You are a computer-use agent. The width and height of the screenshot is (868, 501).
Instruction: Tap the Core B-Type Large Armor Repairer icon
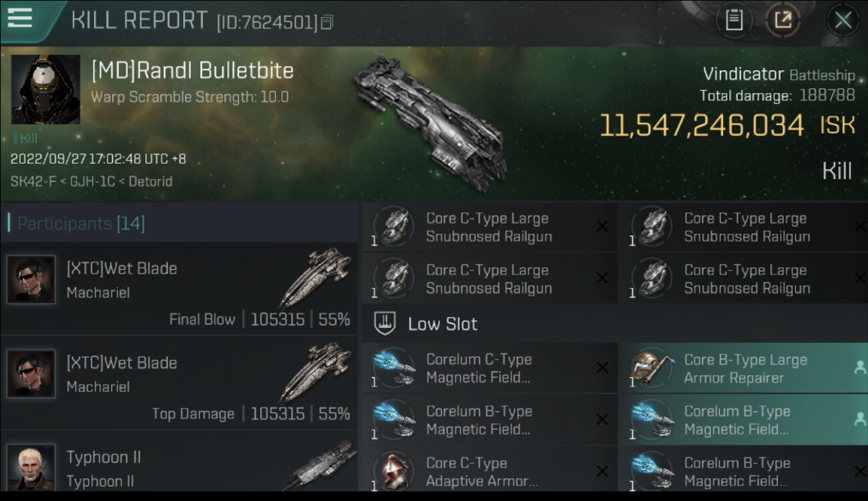(x=651, y=369)
